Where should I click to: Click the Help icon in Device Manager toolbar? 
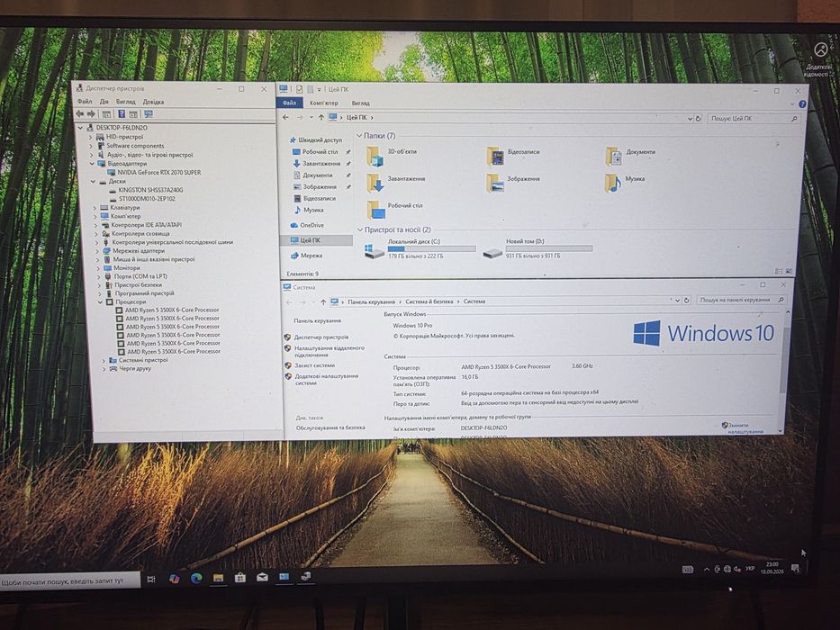coord(122,113)
